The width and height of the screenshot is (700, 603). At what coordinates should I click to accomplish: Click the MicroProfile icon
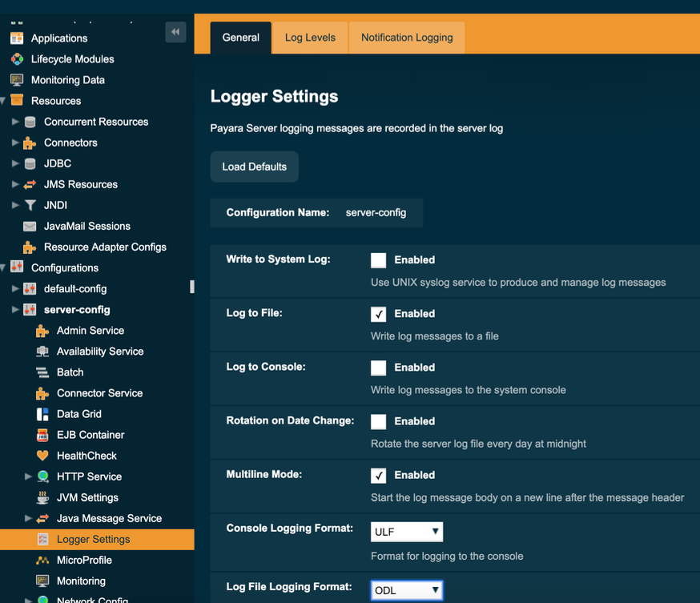42,561
